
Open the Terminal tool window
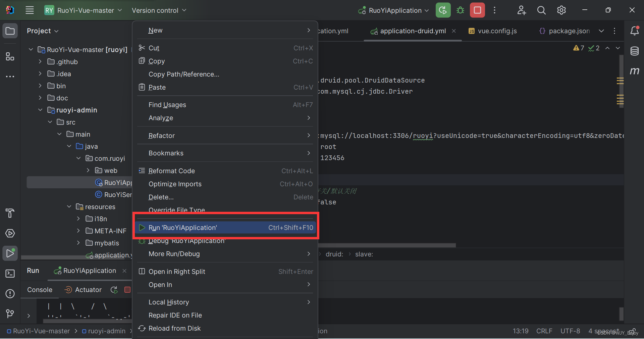(10, 274)
